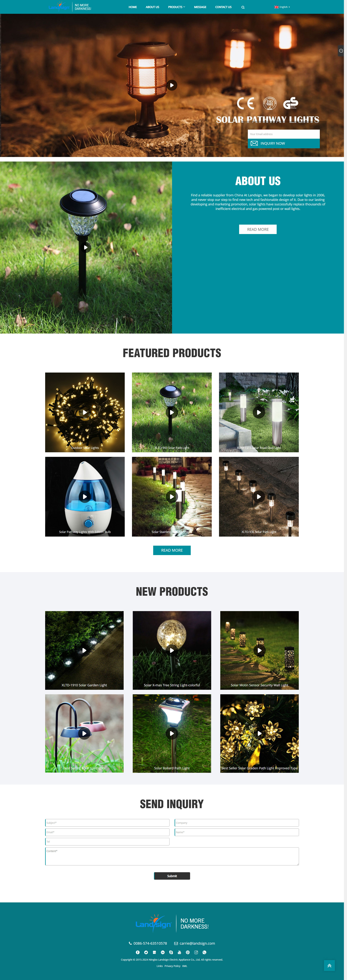Expand the PRODUCTS menu dropdown
Viewport: 347px width, 980px height.
(177, 7)
